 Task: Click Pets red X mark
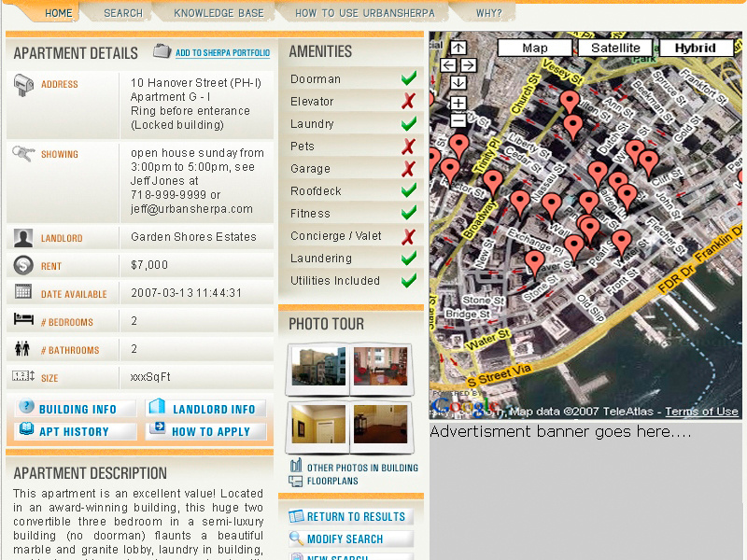(408, 147)
